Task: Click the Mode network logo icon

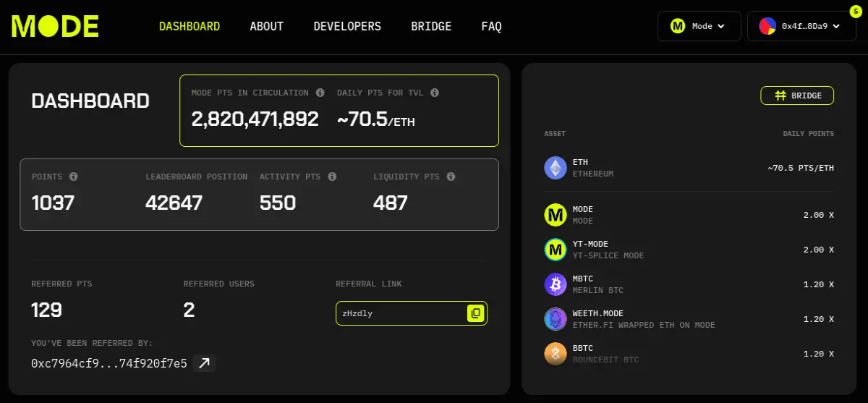Action: click(678, 26)
